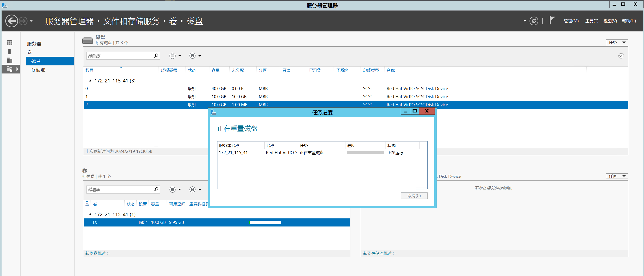Viewport: 644px width, 276px height.
Task: Collapse the 172_21_115_41 (3) disk group
Action: coord(90,81)
